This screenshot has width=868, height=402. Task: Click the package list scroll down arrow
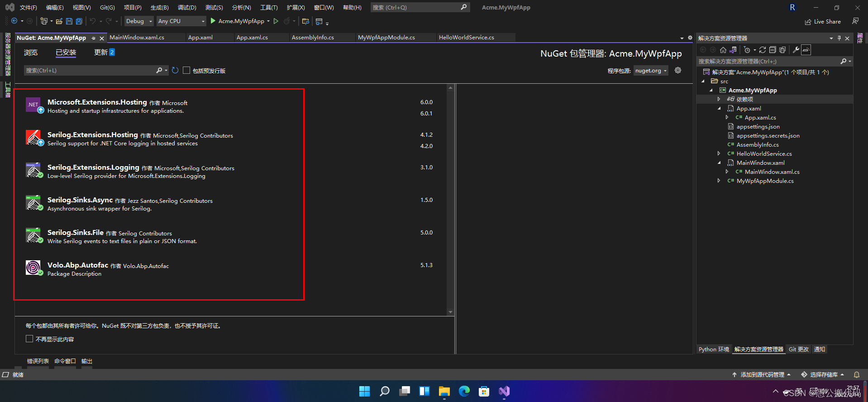450,312
